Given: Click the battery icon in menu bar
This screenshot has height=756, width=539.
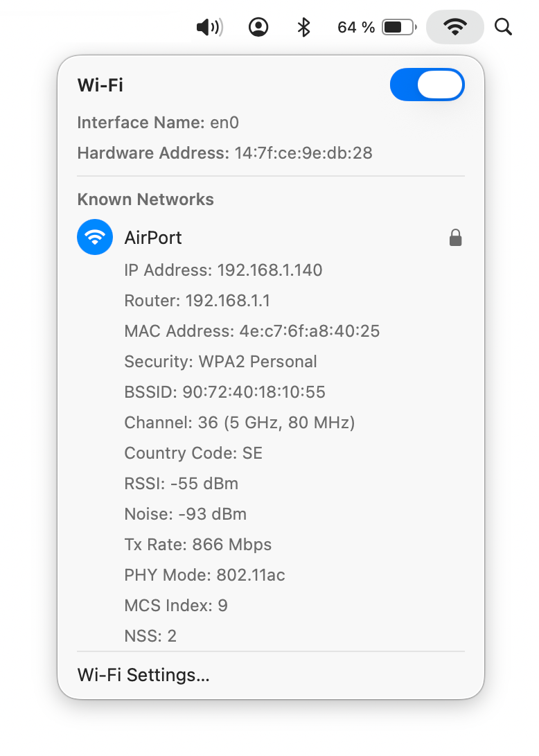Looking at the screenshot, I should tap(400, 27).
